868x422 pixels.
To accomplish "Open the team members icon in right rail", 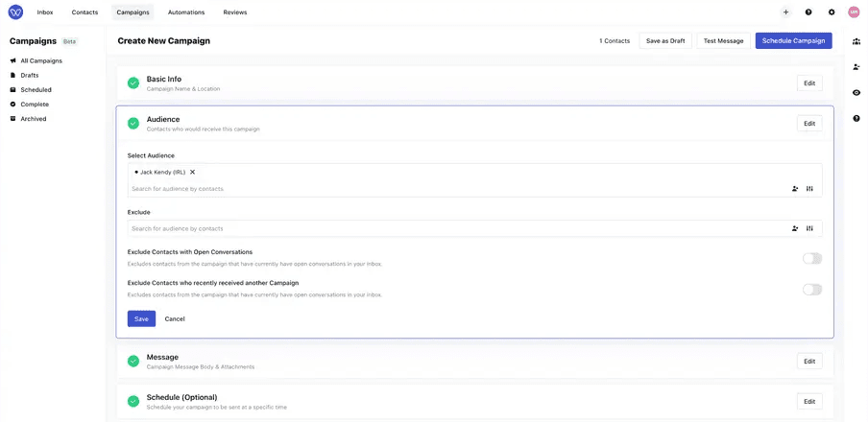I will (x=856, y=41).
